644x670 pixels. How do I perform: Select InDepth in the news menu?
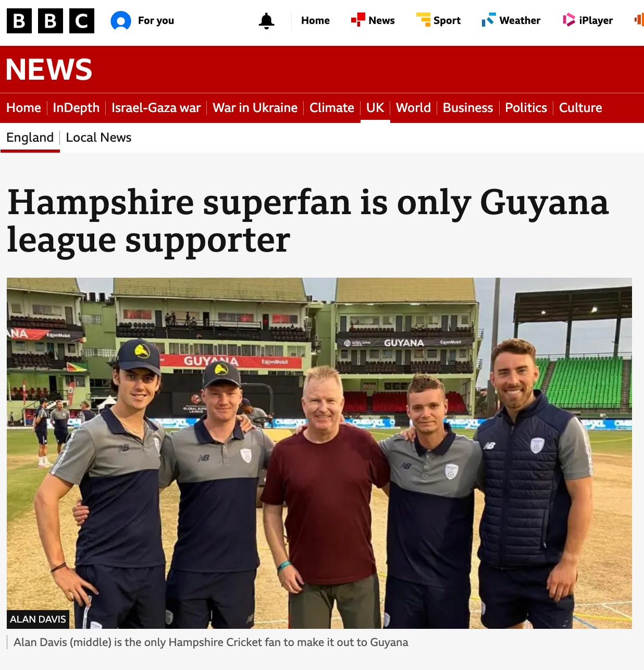coord(76,108)
